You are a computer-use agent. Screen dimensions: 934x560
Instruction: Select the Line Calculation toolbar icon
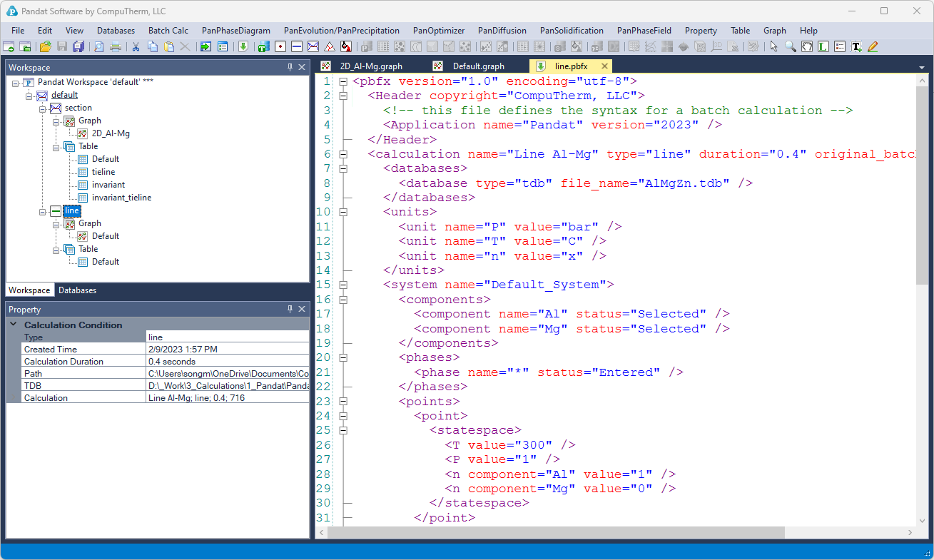click(296, 47)
